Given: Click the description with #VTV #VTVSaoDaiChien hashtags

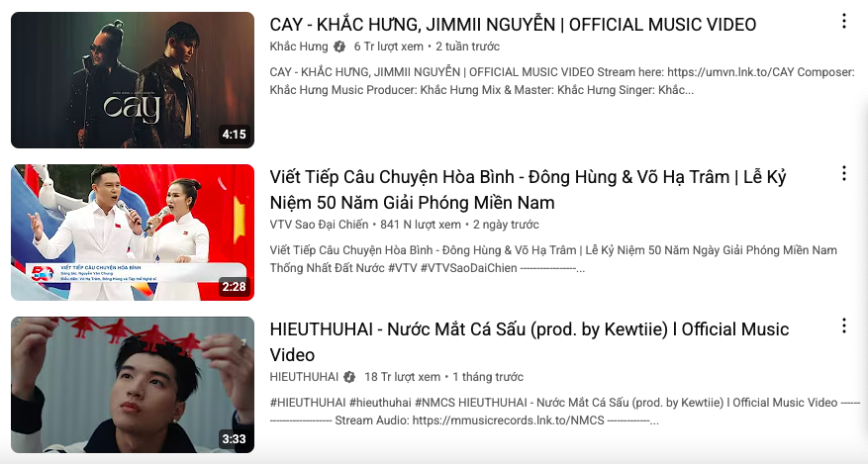Looking at the screenshot, I should (553, 259).
